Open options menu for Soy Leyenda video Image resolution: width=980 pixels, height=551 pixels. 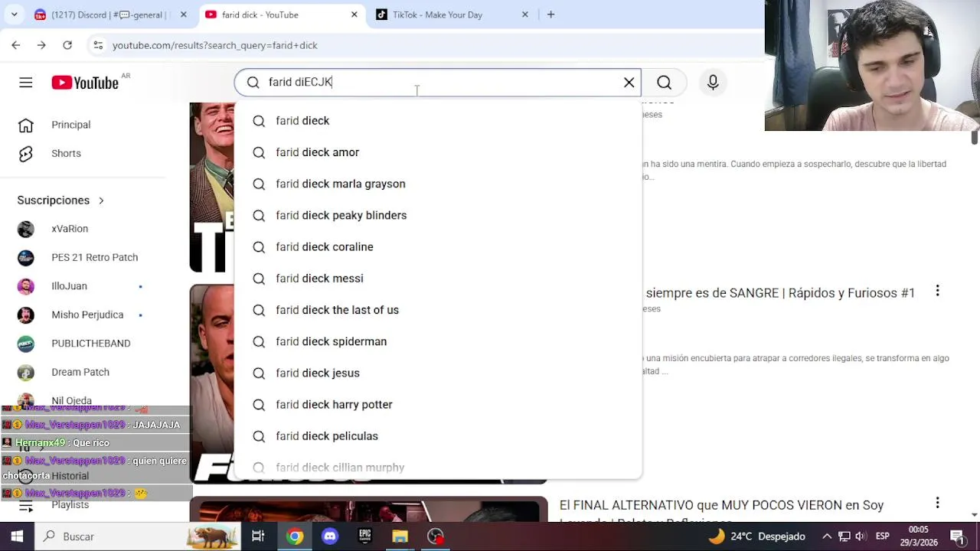(x=937, y=503)
